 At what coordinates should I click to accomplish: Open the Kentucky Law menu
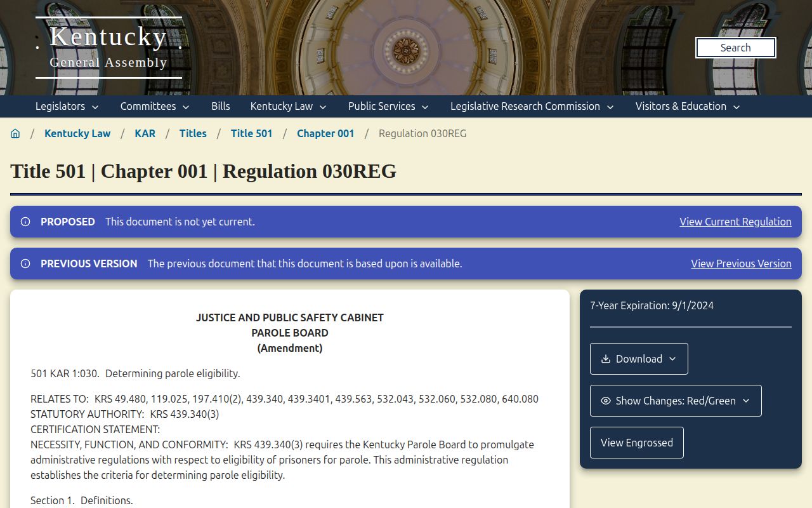(289, 106)
